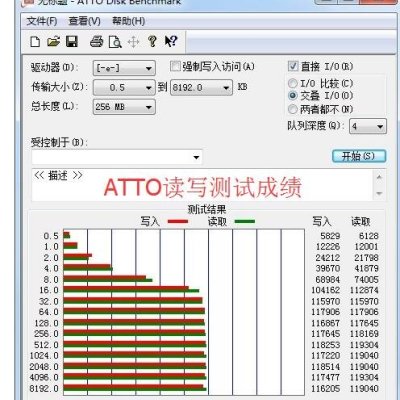The width and height of the screenshot is (400, 400).
Task: Open Print Preview from the toolbar
Action: 115,42
